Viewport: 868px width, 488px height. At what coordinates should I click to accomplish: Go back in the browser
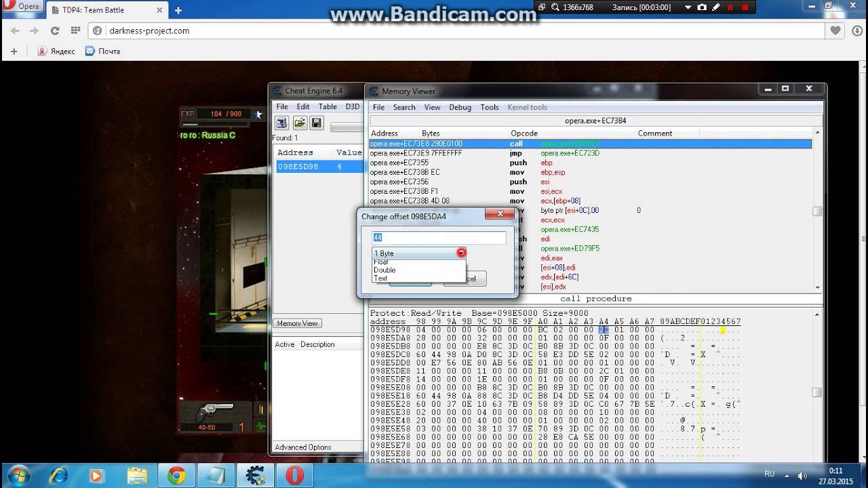15,30
